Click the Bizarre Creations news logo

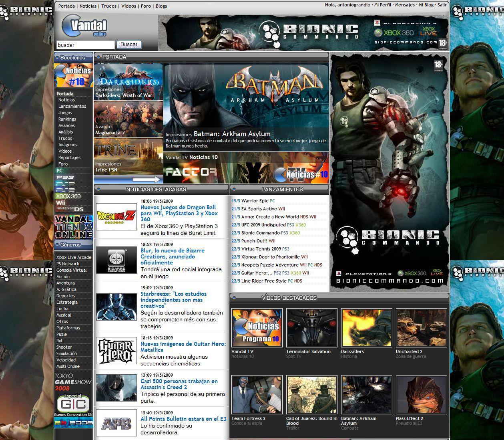point(116,260)
